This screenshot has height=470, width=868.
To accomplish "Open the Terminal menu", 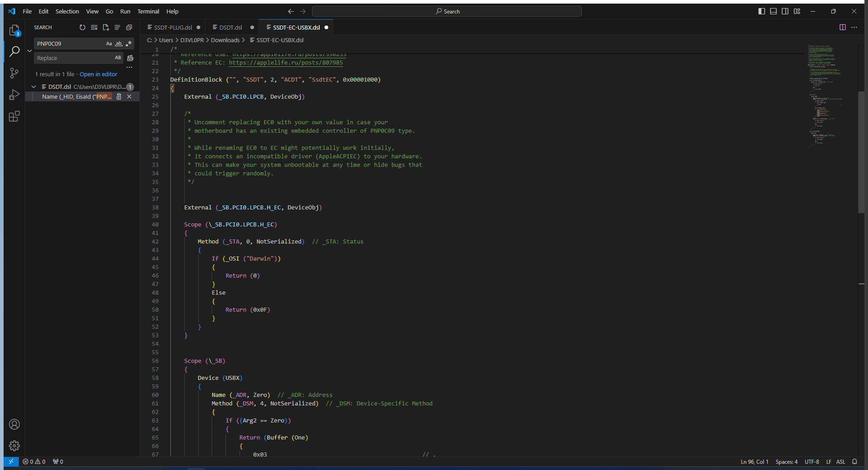I will (x=148, y=11).
